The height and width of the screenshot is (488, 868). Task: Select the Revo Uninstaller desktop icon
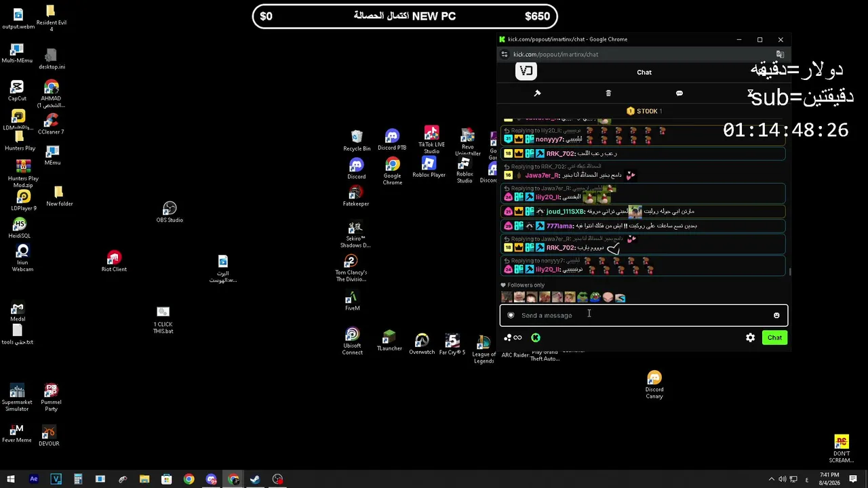click(x=467, y=142)
